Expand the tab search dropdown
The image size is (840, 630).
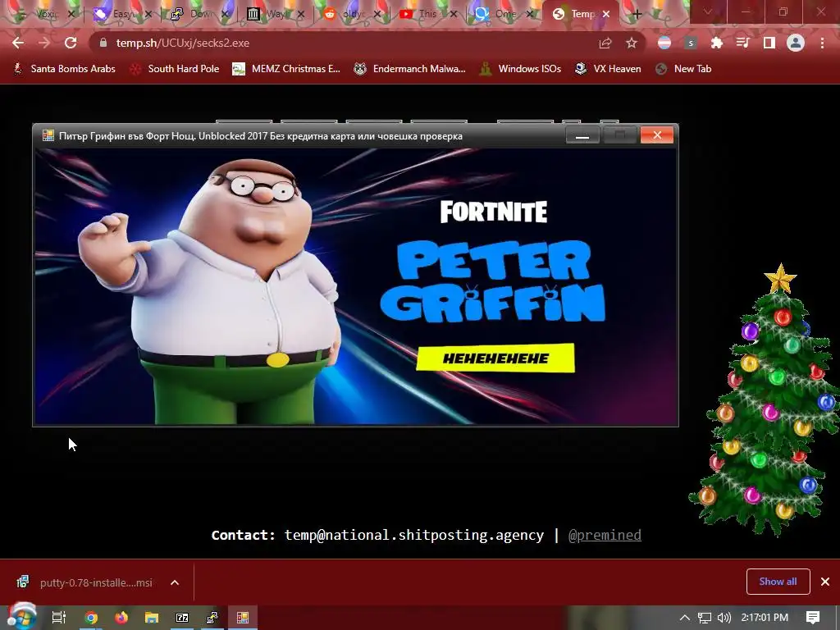(x=708, y=11)
